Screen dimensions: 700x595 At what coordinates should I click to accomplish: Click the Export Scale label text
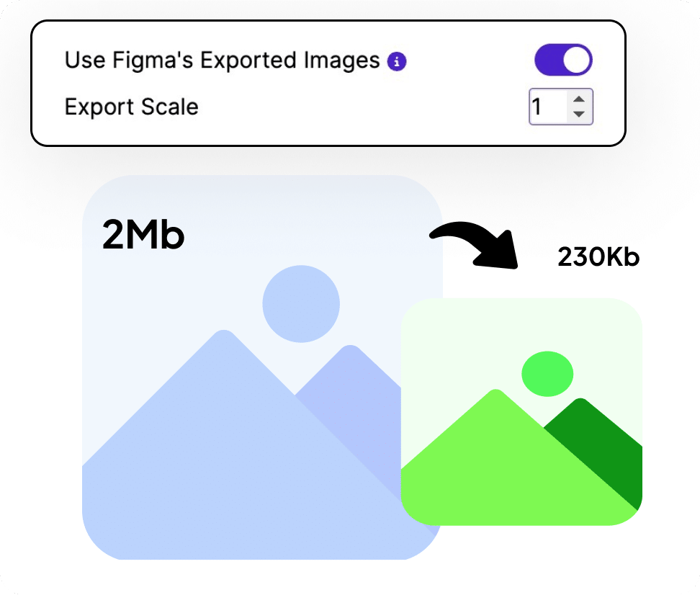point(131,107)
